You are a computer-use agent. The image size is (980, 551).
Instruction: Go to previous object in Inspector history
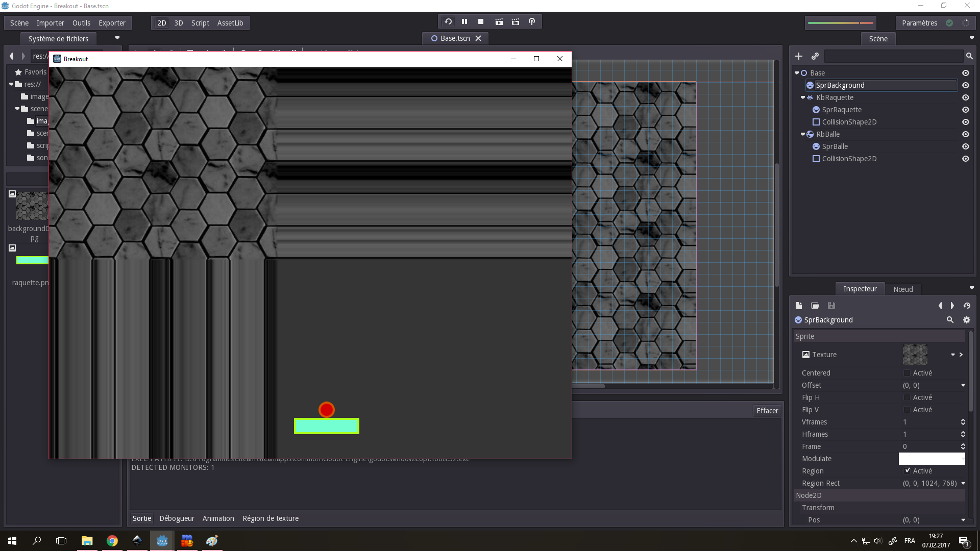point(940,306)
